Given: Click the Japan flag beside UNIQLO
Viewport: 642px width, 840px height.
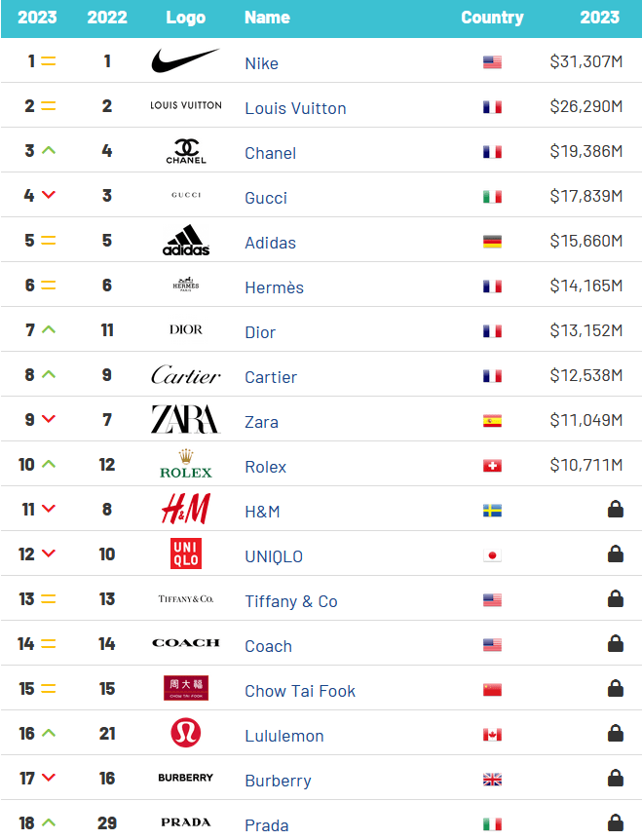Looking at the screenshot, I should (492, 555).
